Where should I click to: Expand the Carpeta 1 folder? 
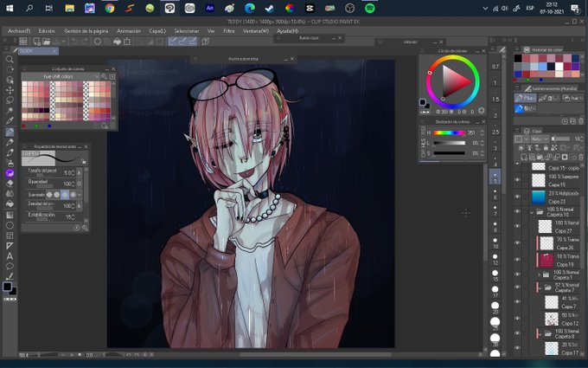coord(539,274)
